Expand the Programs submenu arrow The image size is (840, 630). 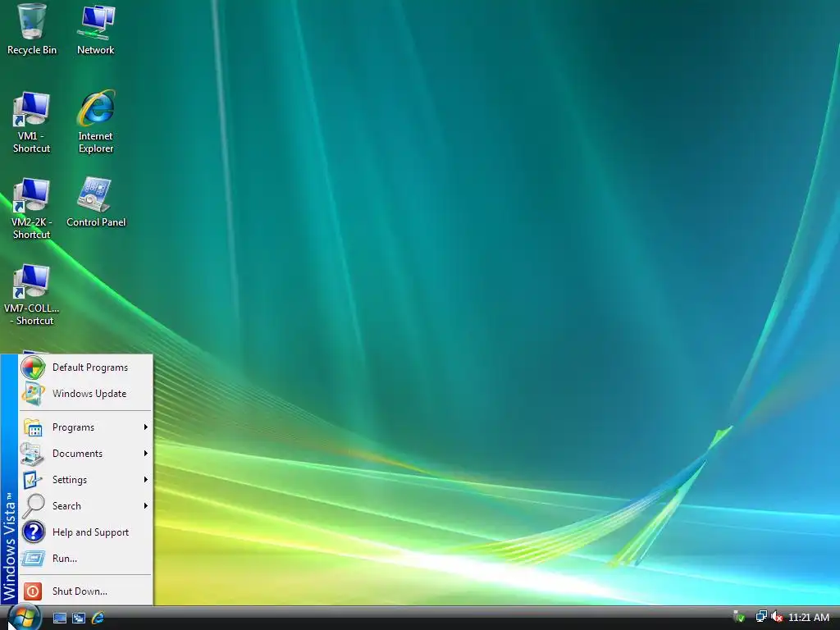coord(146,427)
